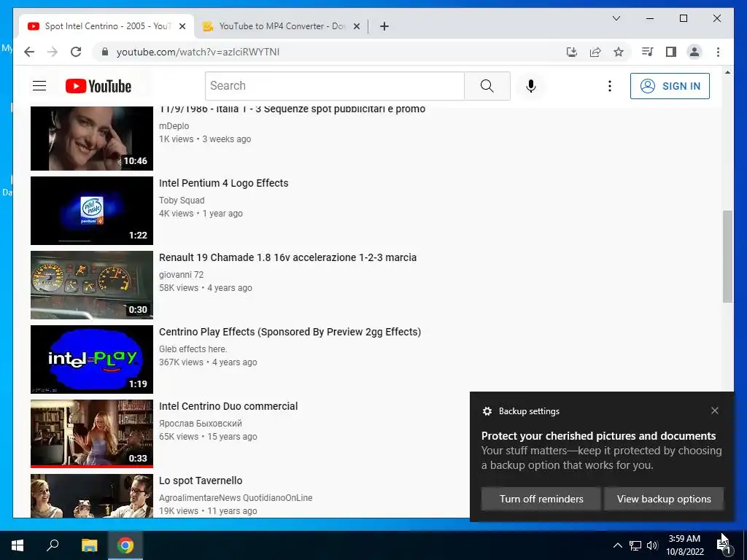747x560 pixels.
Task: Open the YouTube hamburger guide menu
Action: [39, 86]
